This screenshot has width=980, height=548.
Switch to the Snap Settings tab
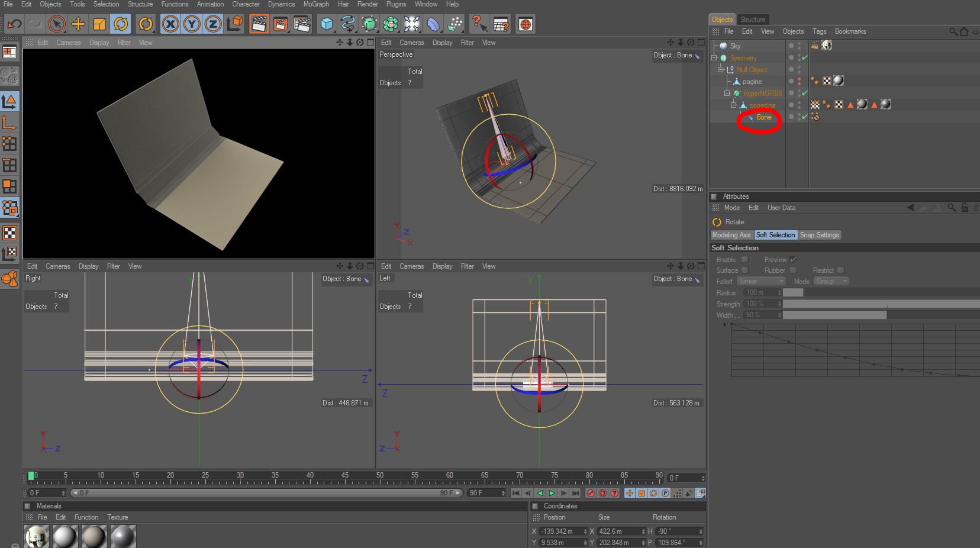point(819,235)
